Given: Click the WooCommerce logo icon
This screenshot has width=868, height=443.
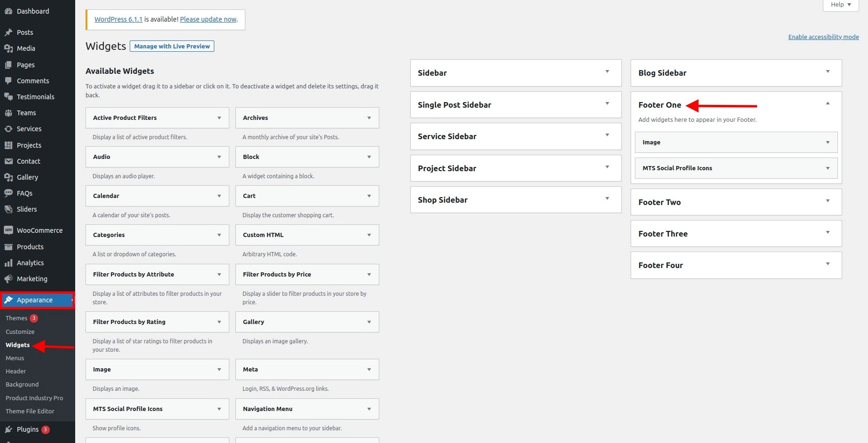Looking at the screenshot, I should click(8, 230).
